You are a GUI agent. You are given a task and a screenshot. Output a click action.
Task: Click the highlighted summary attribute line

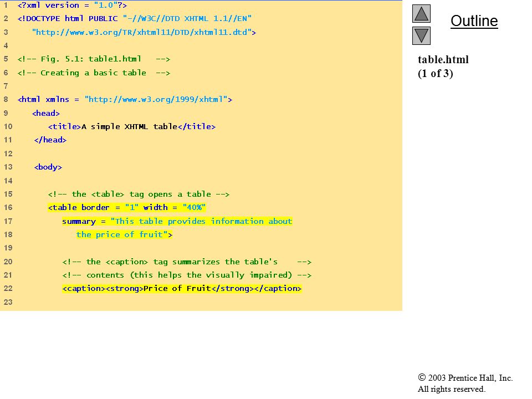[x=177, y=221]
